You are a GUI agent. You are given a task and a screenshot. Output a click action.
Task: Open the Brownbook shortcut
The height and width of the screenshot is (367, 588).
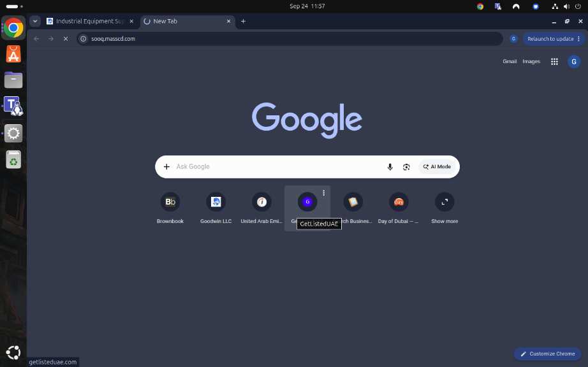point(170,208)
